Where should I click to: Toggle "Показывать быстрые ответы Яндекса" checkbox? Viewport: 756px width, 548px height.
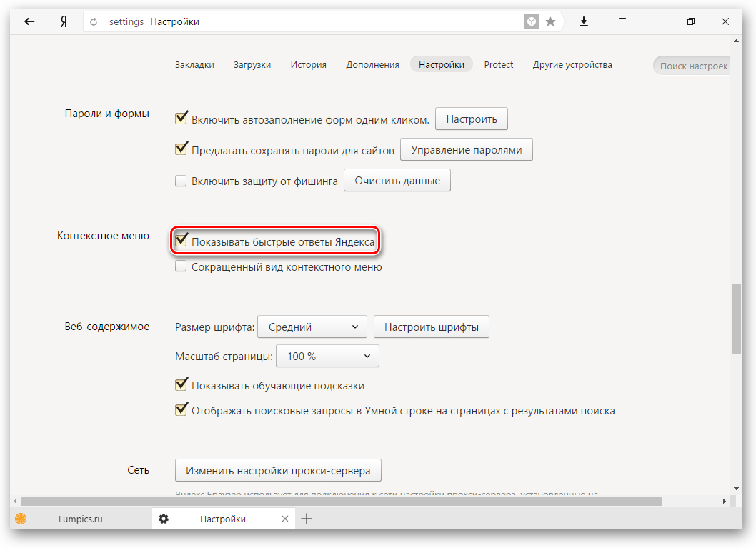181,241
